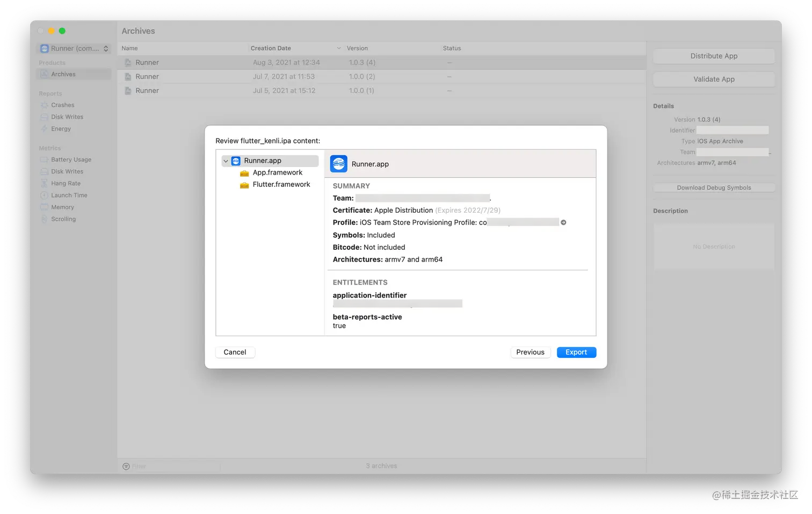Screen dimensions: 812x514
Task: Click Distribute App button
Action: pyautogui.click(x=714, y=56)
